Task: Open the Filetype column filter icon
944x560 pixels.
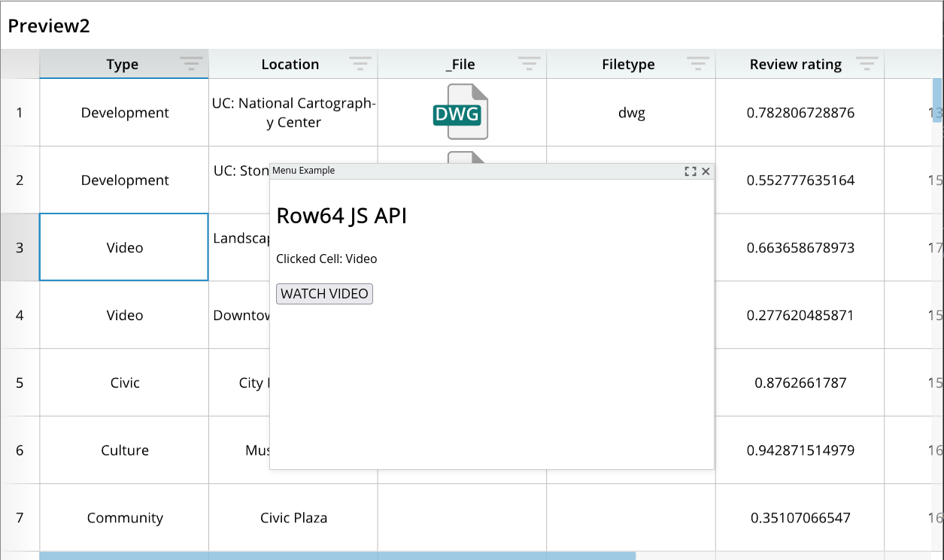Action: (x=698, y=65)
